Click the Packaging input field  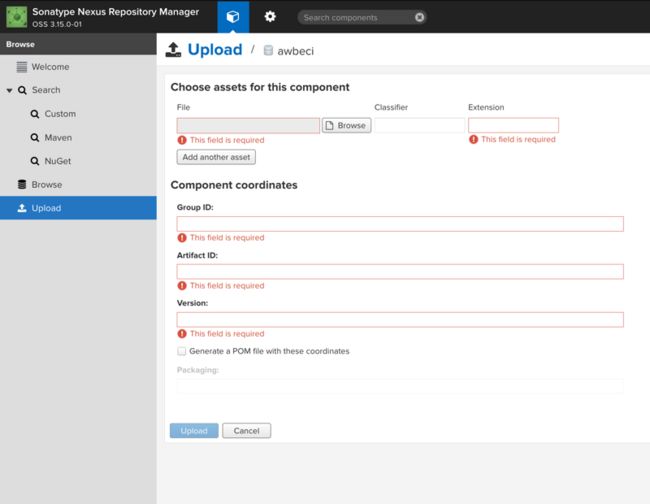pos(400,386)
